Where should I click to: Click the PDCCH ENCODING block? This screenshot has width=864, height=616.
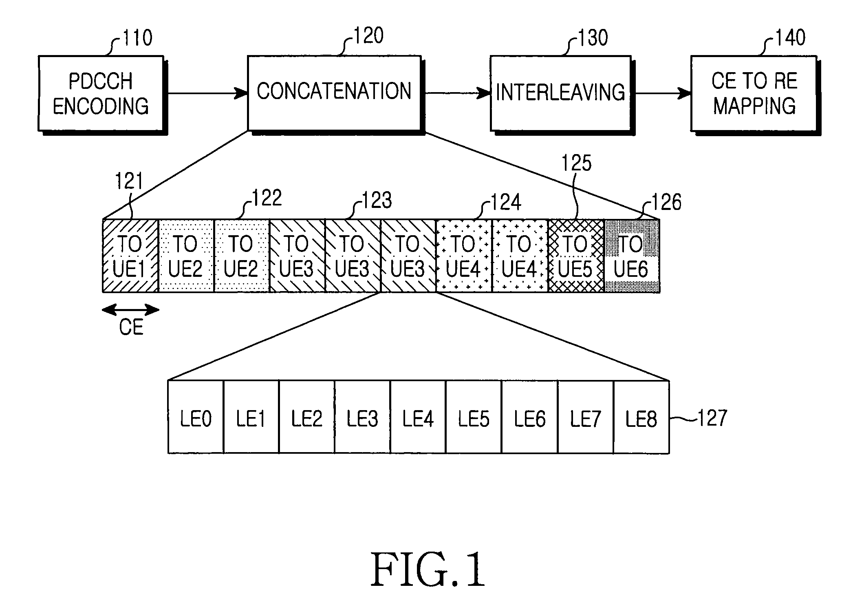(103, 76)
